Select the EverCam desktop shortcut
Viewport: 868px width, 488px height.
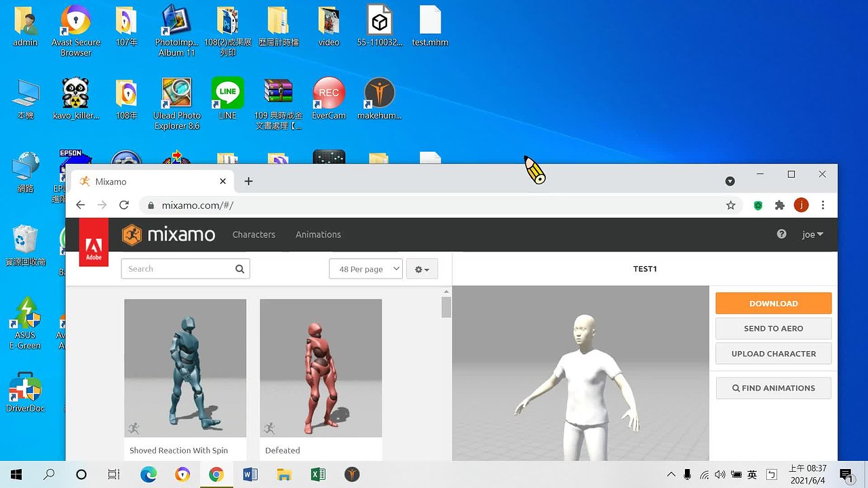[329, 98]
